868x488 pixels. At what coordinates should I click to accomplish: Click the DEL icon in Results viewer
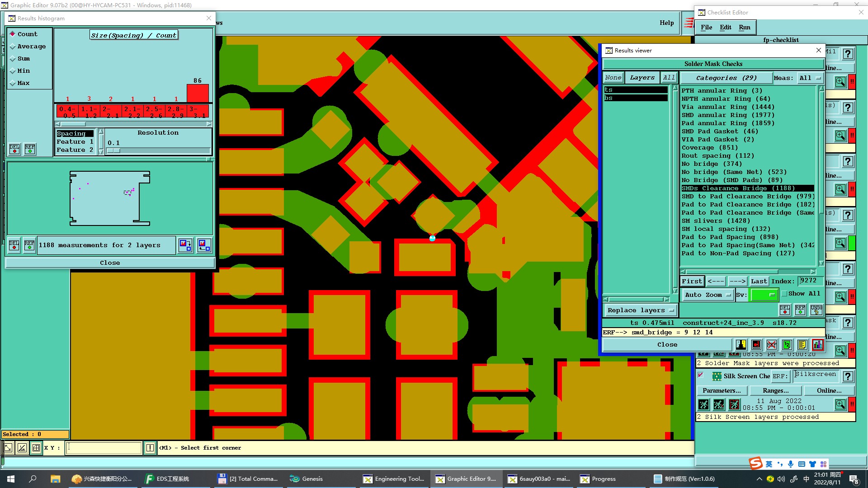point(785,310)
